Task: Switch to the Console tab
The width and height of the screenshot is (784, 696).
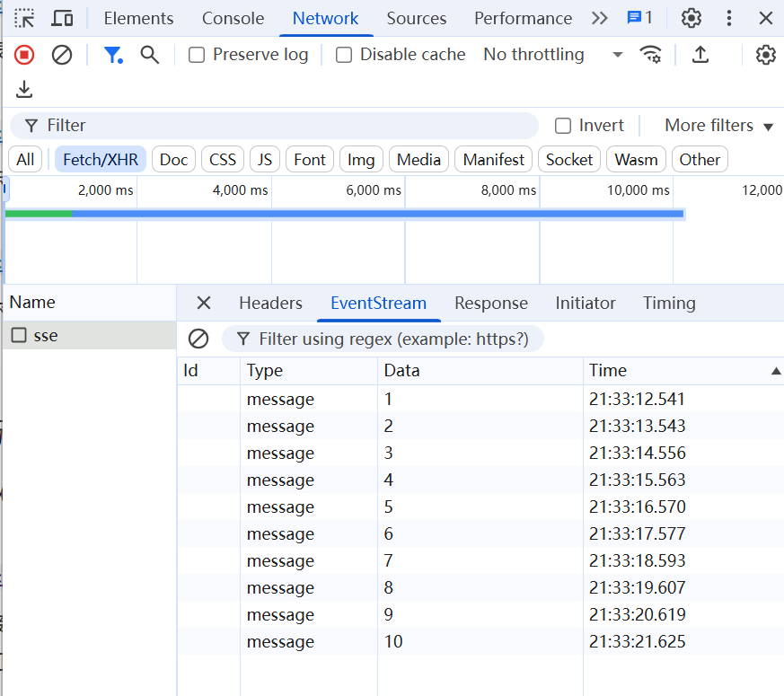Action: tap(233, 19)
